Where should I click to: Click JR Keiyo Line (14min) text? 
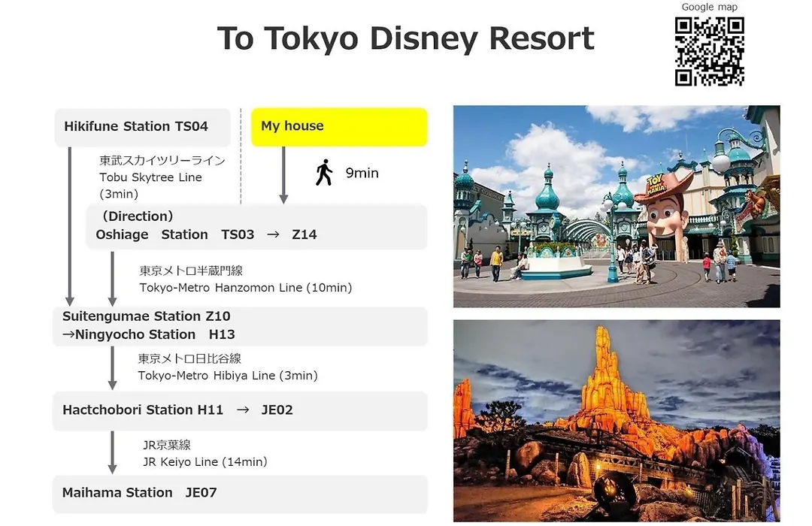click(x=205, y=461)
